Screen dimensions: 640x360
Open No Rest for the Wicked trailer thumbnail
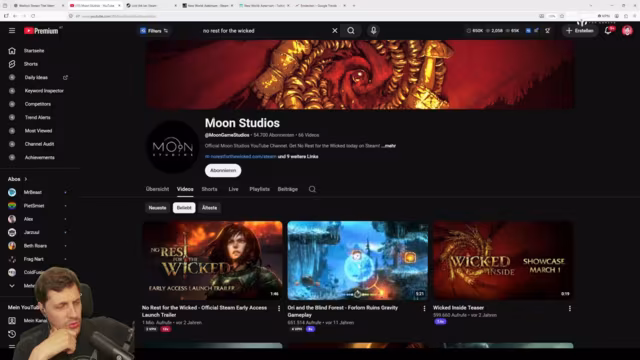[x=212, y=260]
